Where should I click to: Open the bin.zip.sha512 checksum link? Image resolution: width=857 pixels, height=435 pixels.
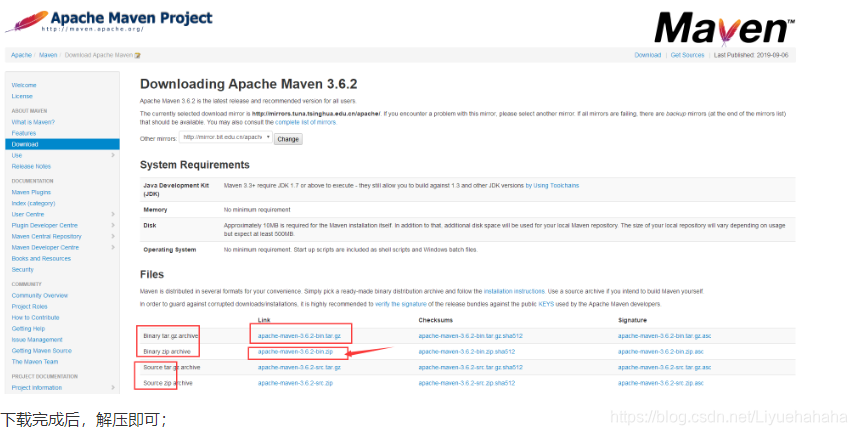tap(467, 352)
